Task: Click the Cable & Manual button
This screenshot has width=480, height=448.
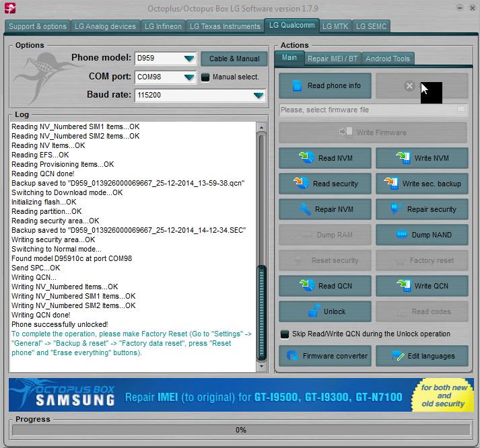Action: 234,59
